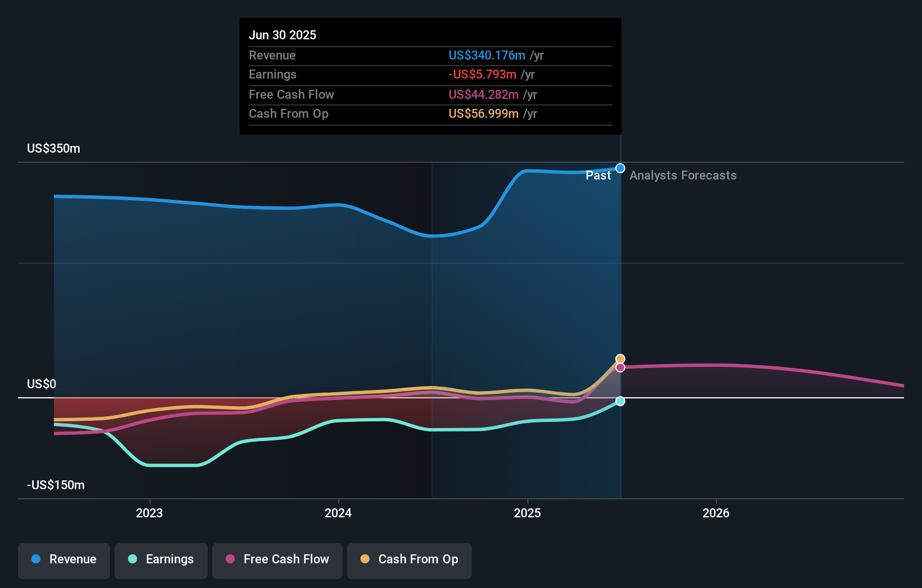Click the pink dot beside Free Cash Flow legend
The width and height of the screenshot is (922, 588).
click(x=230, y=559)
